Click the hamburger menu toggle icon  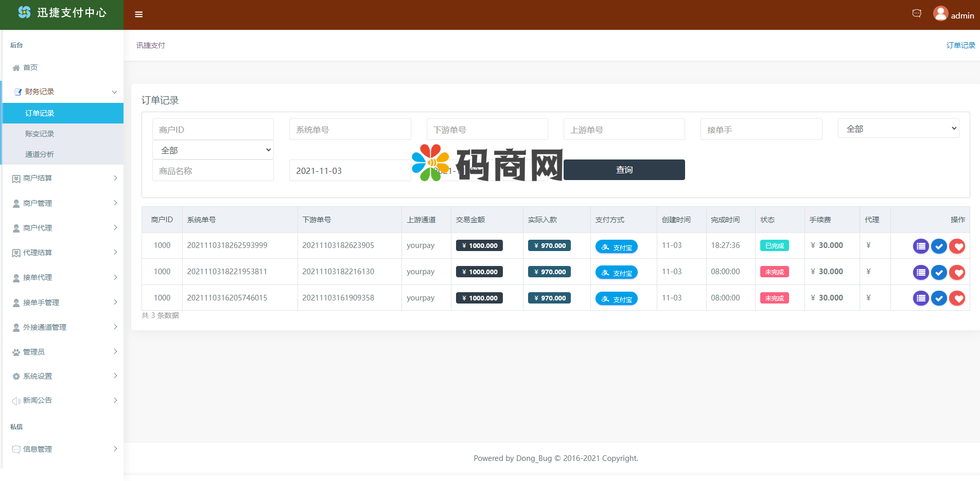[138, 14]
